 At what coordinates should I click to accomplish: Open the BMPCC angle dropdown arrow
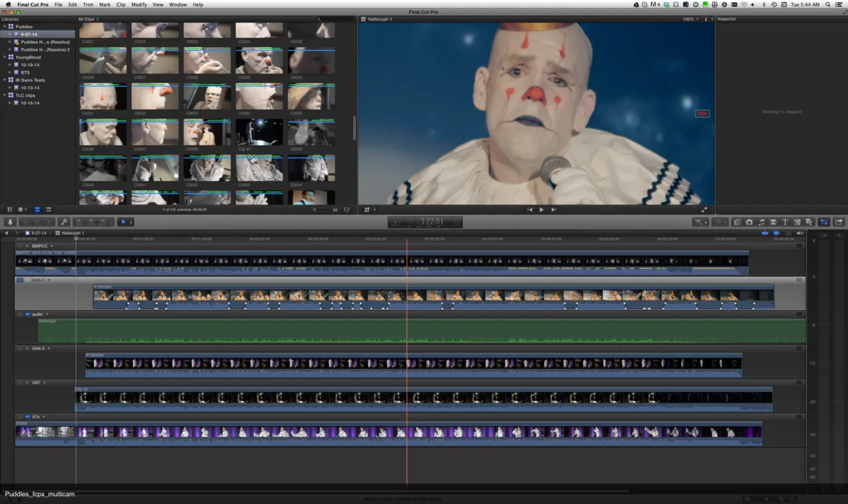tap(52, 246)
